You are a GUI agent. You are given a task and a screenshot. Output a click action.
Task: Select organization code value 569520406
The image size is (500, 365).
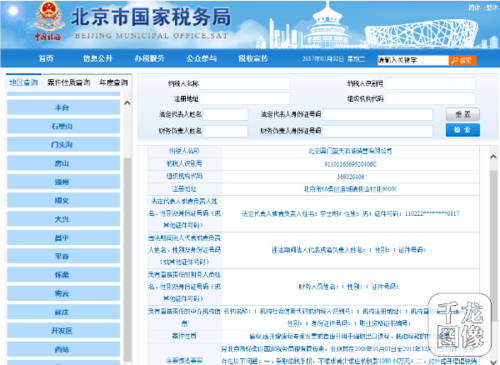(x=350, y=177)
